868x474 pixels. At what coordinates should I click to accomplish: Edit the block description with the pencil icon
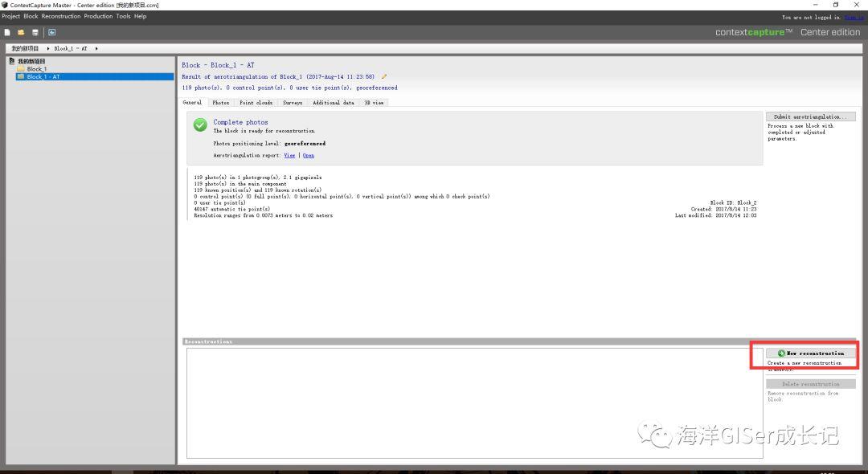click(384, 77)
